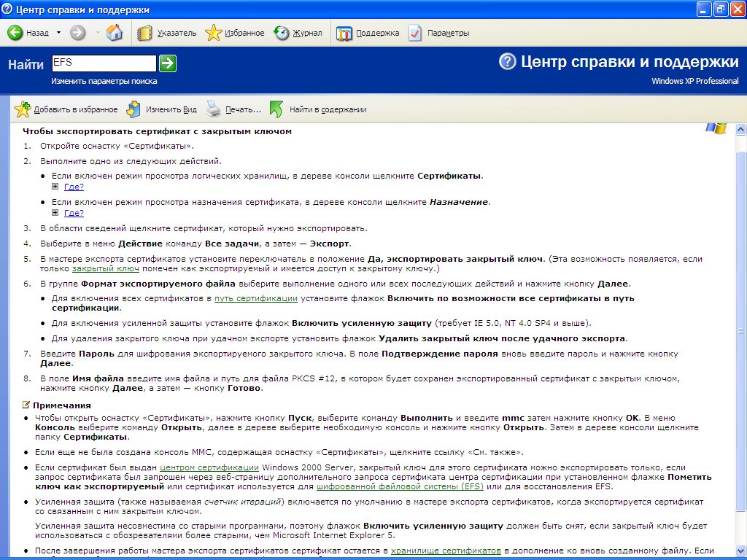Open the Back button dropdown arrow
This screenshot has width=747, height=560.
[58, 33]
